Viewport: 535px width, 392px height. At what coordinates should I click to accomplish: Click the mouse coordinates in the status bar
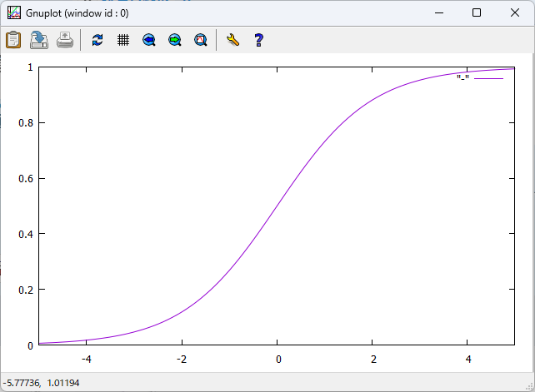(x=40, y=383)
